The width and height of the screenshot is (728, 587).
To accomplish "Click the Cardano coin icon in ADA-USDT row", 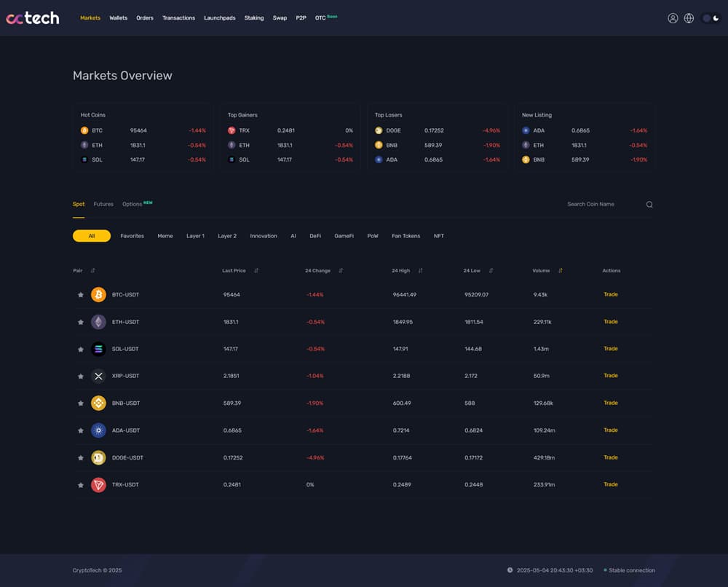I will pyautogui.click(x=98, y=430).
